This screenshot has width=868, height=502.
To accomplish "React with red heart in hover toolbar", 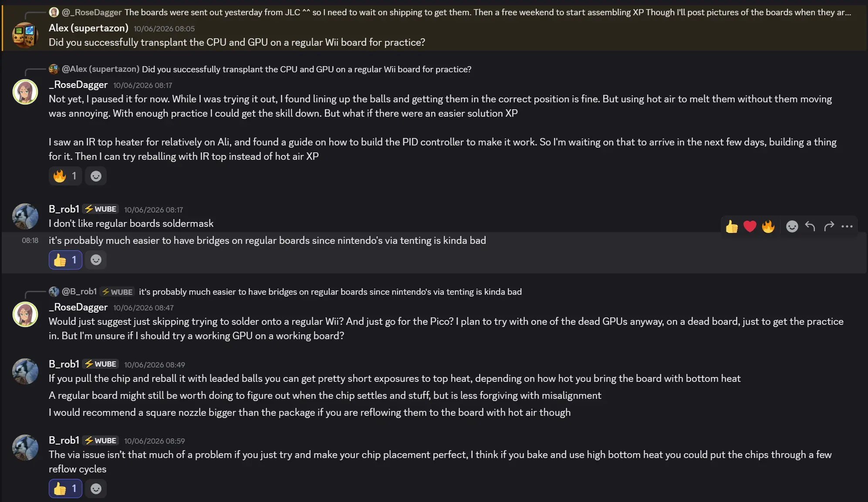I will click(750, 226).
